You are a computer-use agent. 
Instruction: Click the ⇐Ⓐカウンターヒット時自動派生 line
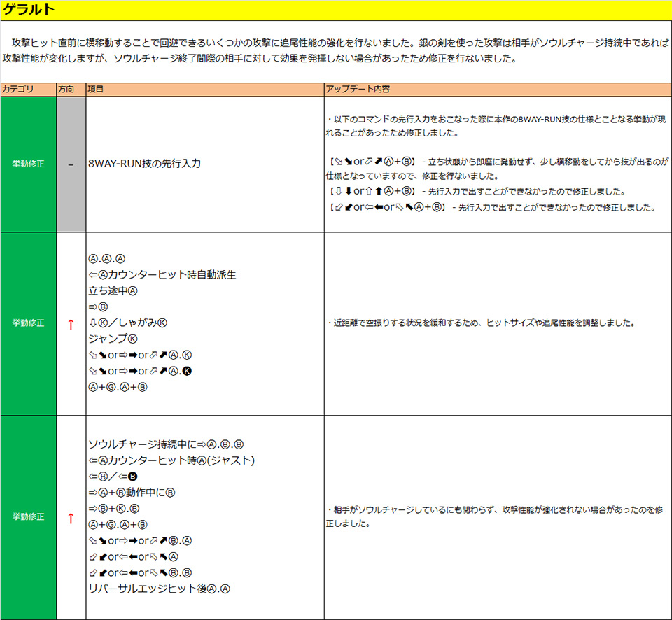pos(162,274)
